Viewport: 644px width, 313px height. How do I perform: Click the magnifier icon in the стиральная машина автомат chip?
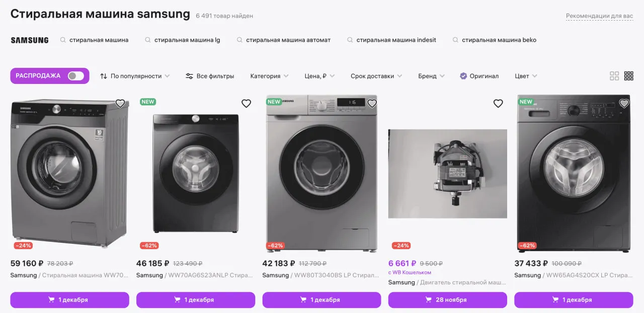click(x=239, y=39)
